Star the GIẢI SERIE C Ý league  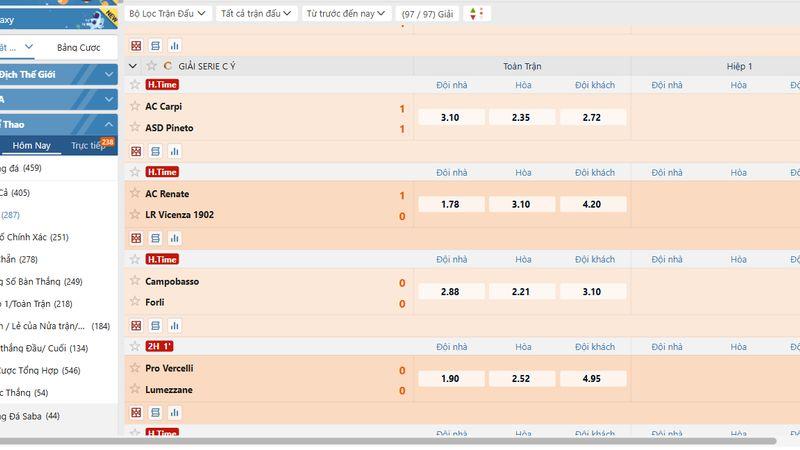[152, 66]
